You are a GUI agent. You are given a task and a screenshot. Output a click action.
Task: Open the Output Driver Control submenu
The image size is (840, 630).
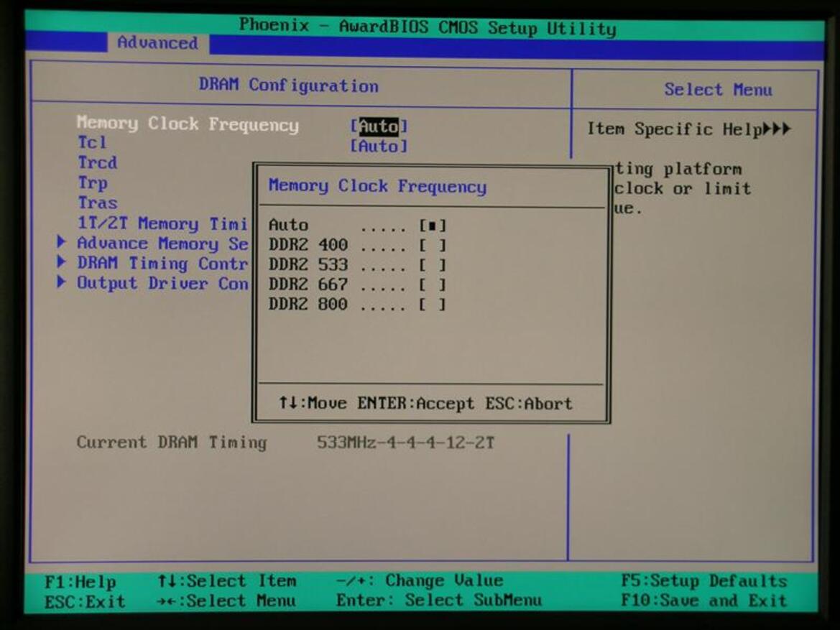162,283
